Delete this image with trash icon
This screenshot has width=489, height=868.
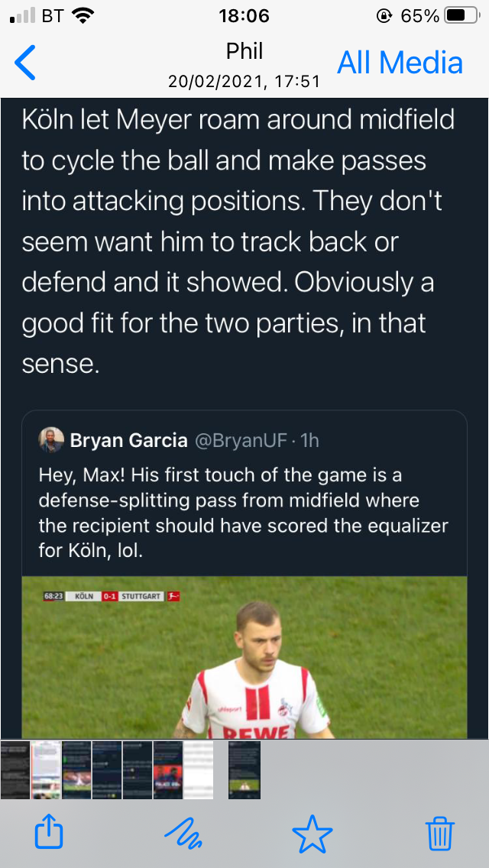coord(440,831)
